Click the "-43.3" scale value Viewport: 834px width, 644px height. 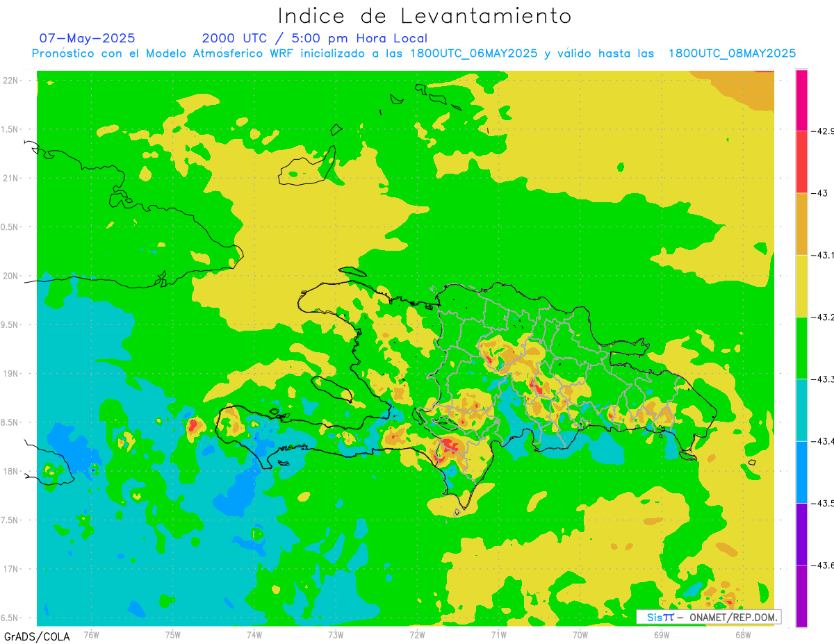click(822, 379)
